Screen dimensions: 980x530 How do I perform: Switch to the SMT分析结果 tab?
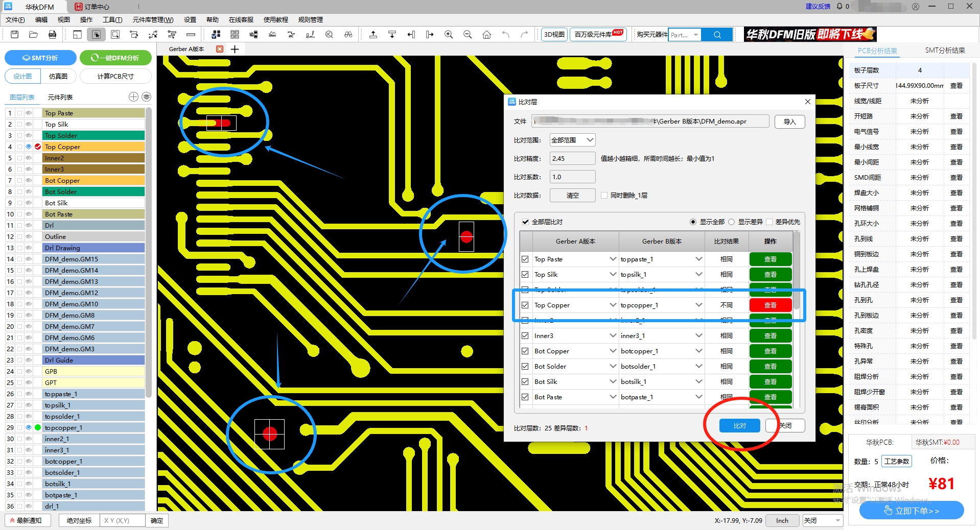945,51
